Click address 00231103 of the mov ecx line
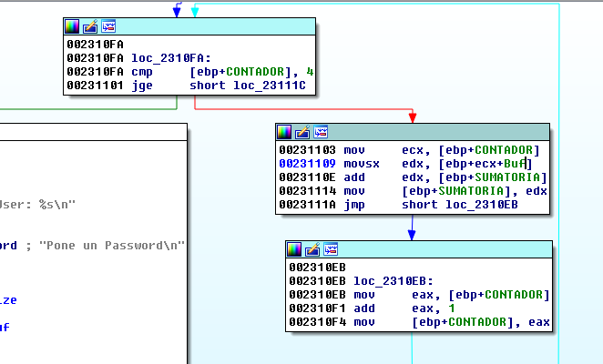 click(305, 150)
